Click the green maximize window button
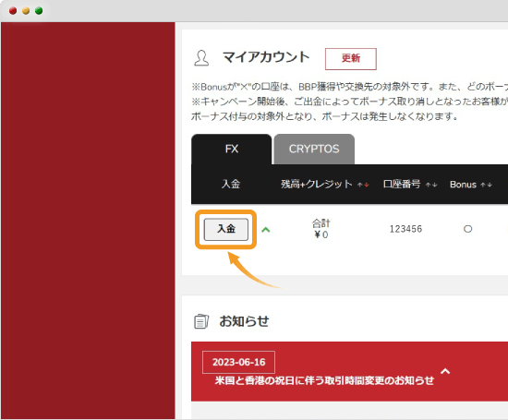Screen dimensions: 508x420 (39, 11)
